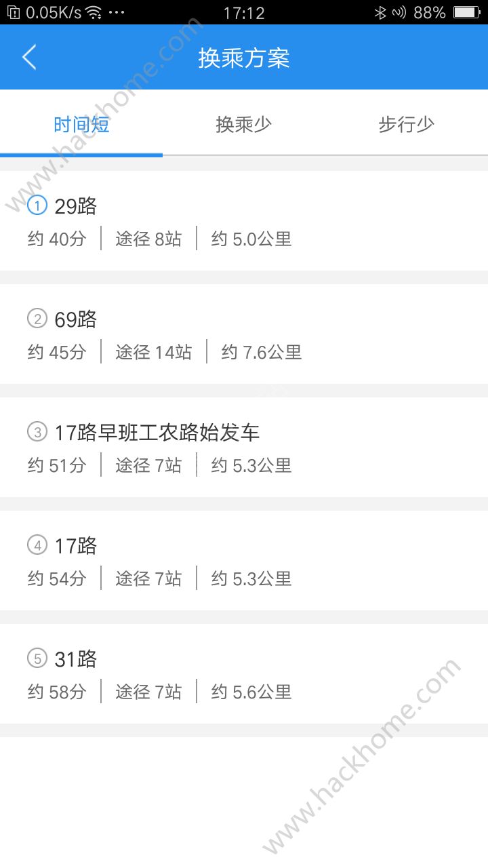Open 17路早班工农路始发车 route
The width and height of the screenshot is (488, 868).
244,448
